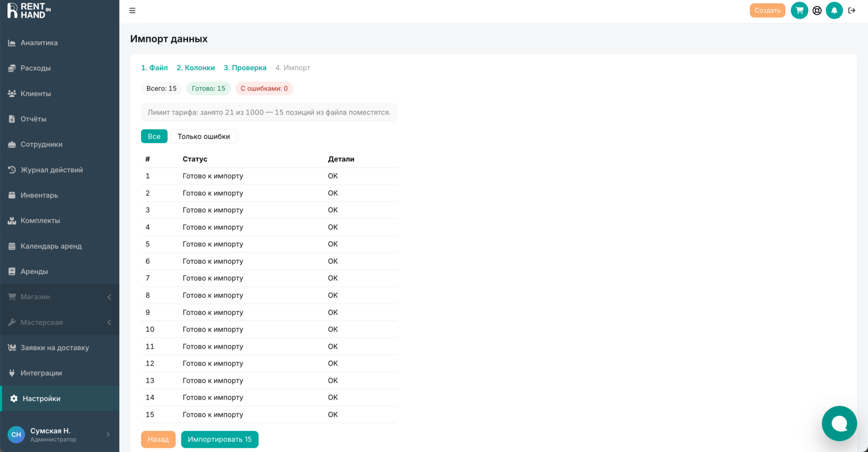
Task: Click the СН user avatar
Action: coord(16,434)
